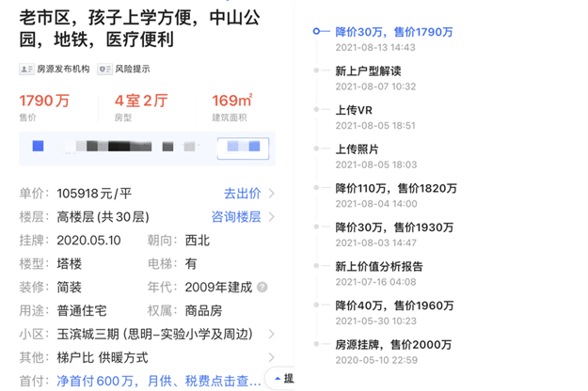Click the timestamp 2020-05-10 22:59
This screenshot has width=588, height=391.
pos(376,360)
